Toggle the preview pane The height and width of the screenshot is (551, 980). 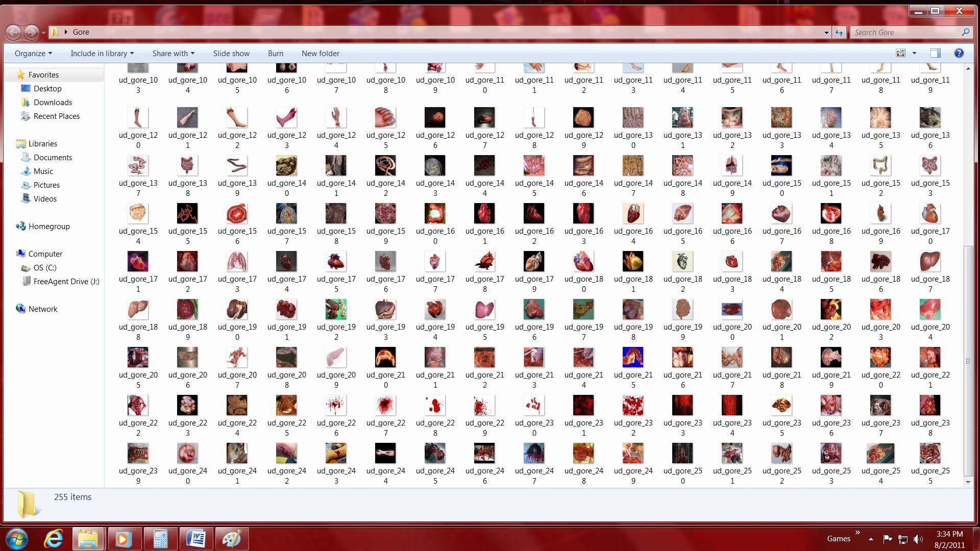click(x=935, y=53)
